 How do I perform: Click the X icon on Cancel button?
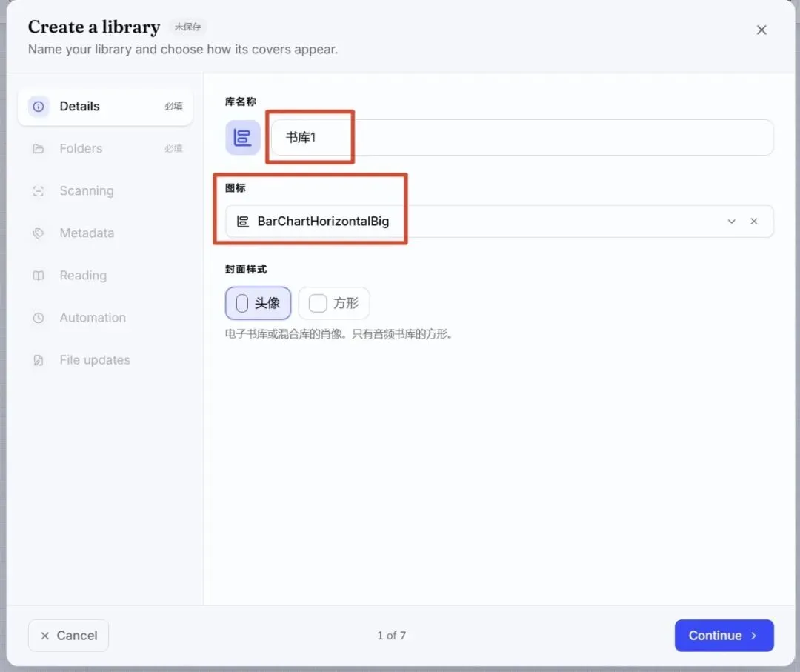pyautogui.click(x=45, y=636)
